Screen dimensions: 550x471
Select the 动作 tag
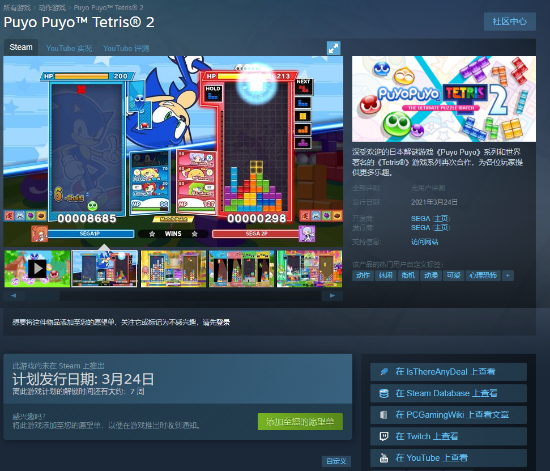363,275
